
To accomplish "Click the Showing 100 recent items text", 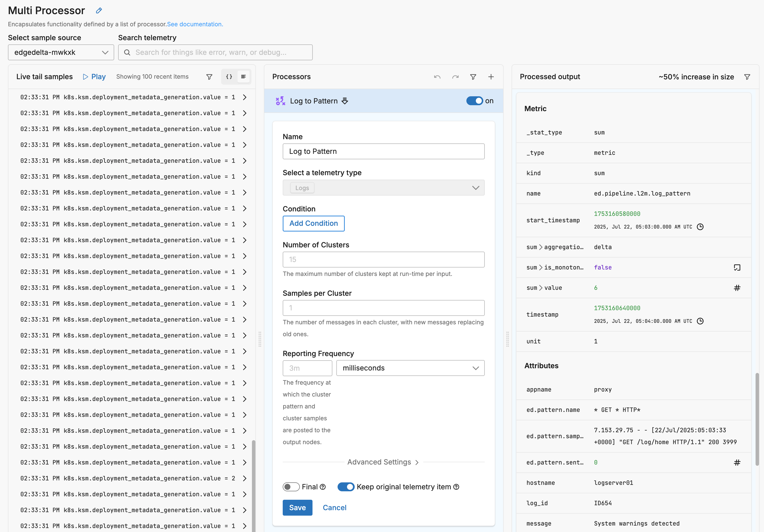I will point(152,77).
